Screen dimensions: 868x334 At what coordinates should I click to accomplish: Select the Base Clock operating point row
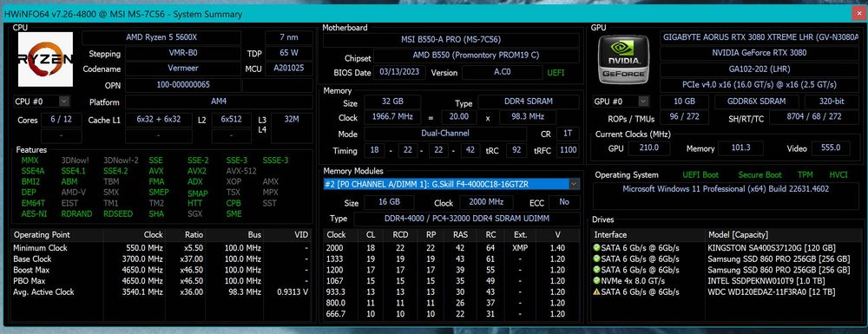tap(161, 259)
